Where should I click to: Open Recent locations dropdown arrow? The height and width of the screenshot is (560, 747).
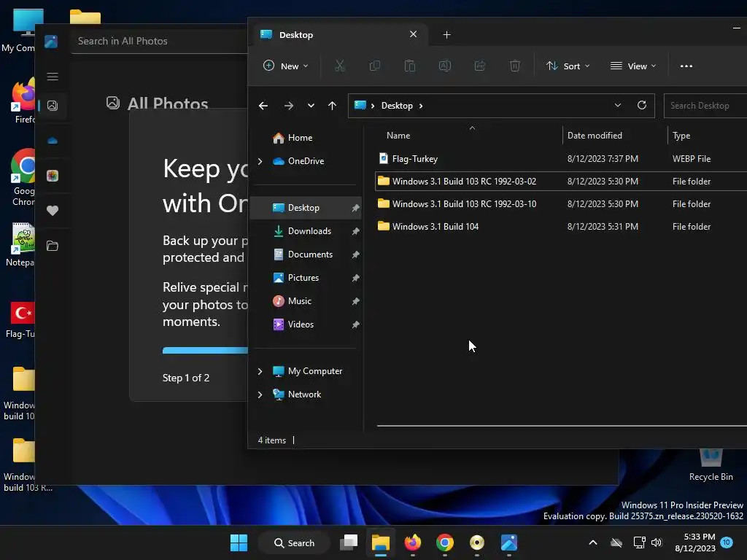click(311, 106)
